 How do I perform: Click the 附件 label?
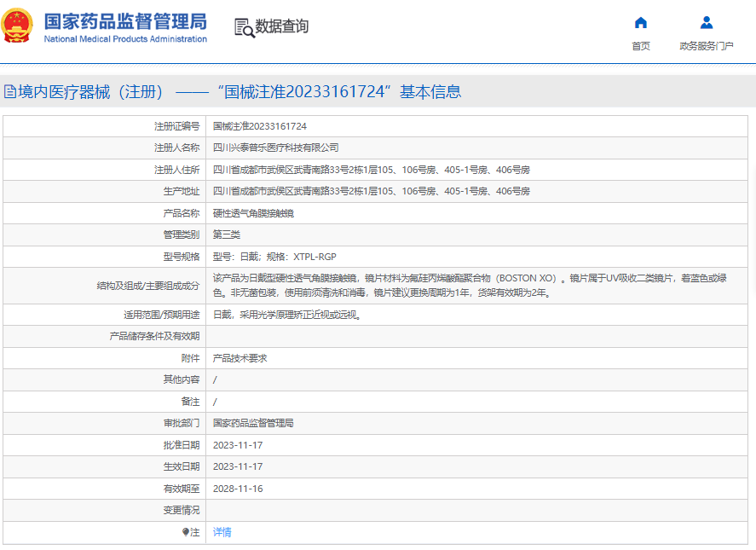[190, 358]
